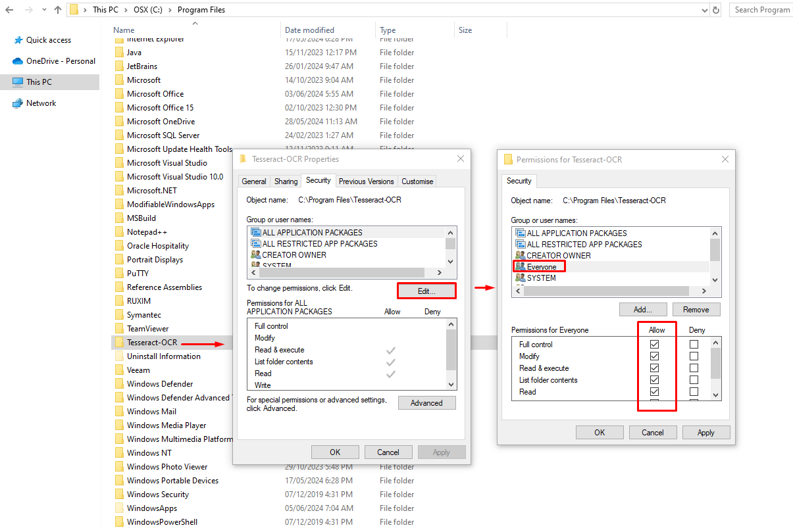Click the Network icon in sidebar
This screenshot has height=532, width=793.
tap(18, 103)
